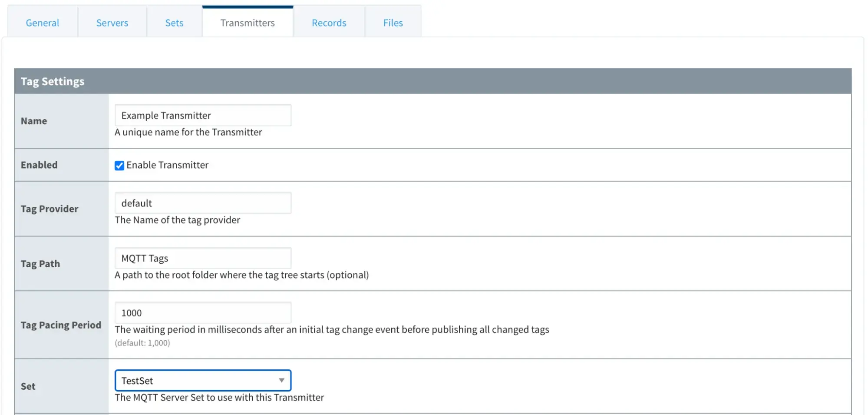Click 'The waiting period in milliseconds' description
The image size is (868, 415).
tap(332, 329)
